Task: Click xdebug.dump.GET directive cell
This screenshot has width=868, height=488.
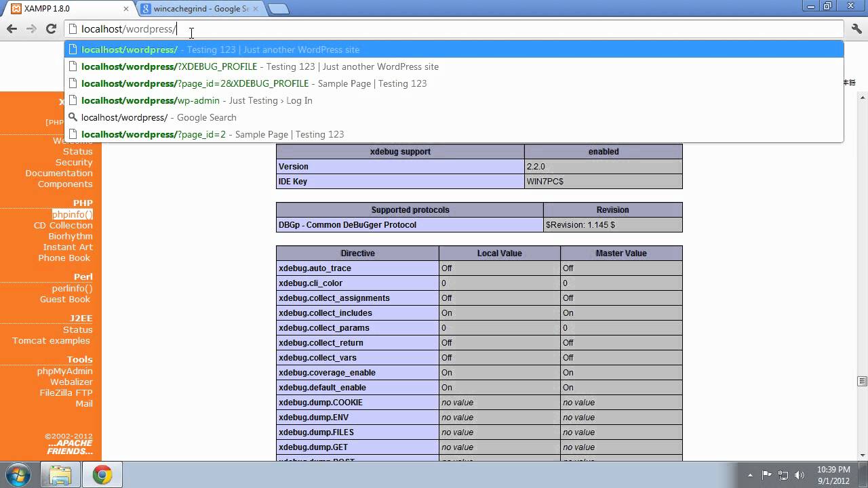Action: 357,447
